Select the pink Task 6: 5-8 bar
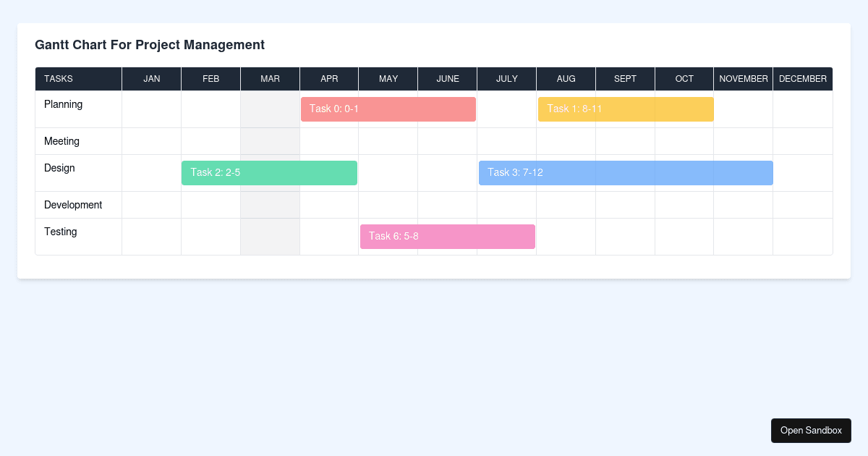 tap(447, 236)
